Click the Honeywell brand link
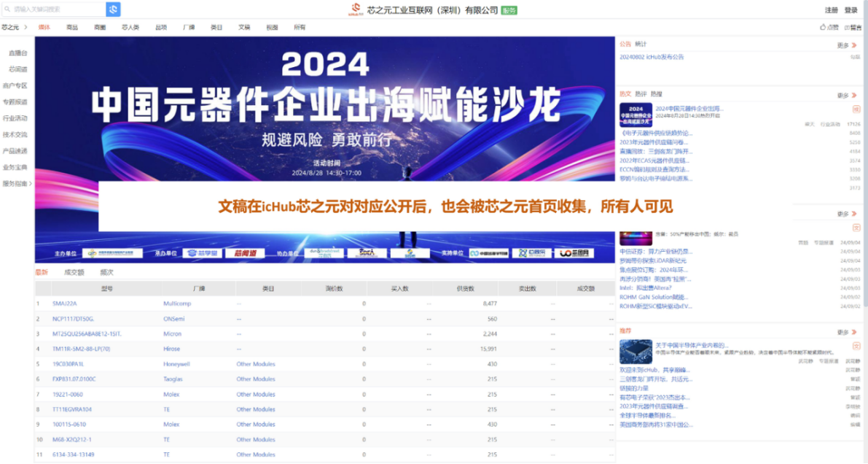 coord(176,364)
